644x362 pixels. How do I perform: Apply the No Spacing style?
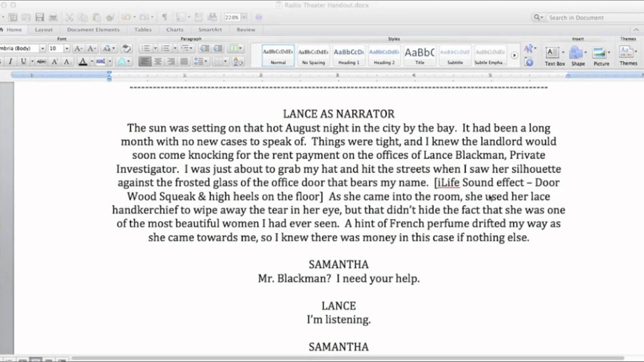coord(313,55)
